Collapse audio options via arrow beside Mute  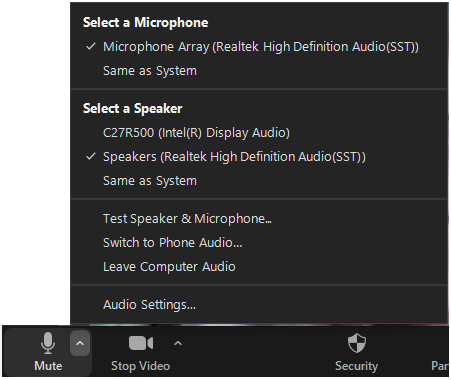click(80, 343)
